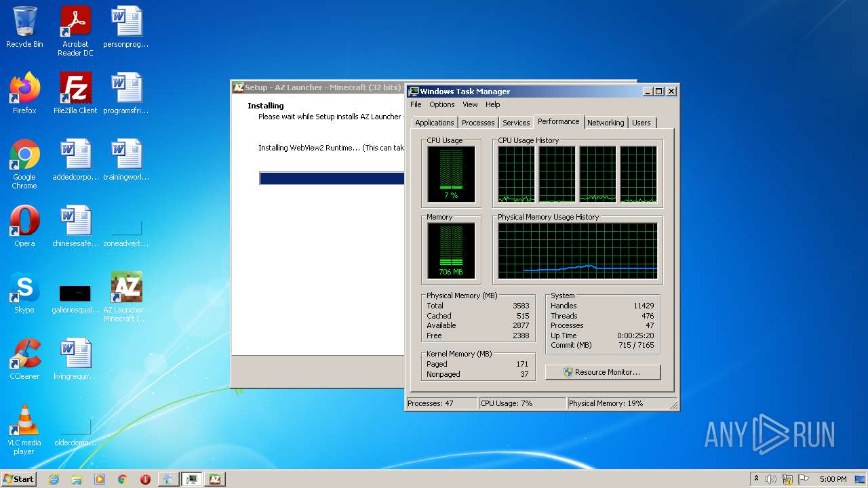Click the Kernel Memory Paged value 171
The width and height of the screenshot is (868, 488).
[x=522, y=364]
